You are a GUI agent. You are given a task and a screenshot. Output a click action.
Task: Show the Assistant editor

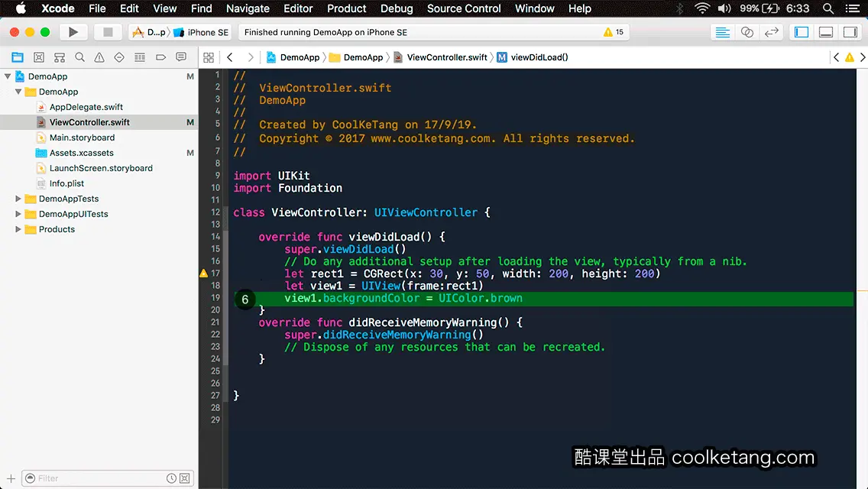coord(747,32)
